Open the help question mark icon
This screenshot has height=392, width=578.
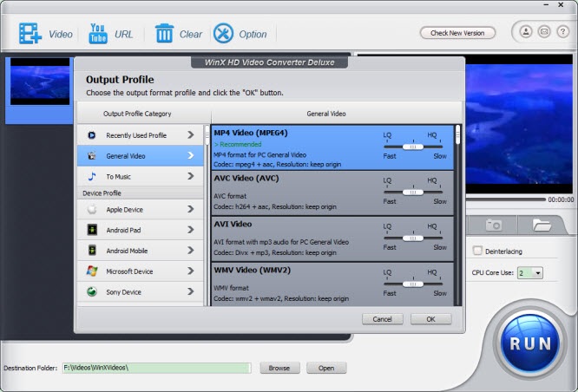click(x=562, y=33)
